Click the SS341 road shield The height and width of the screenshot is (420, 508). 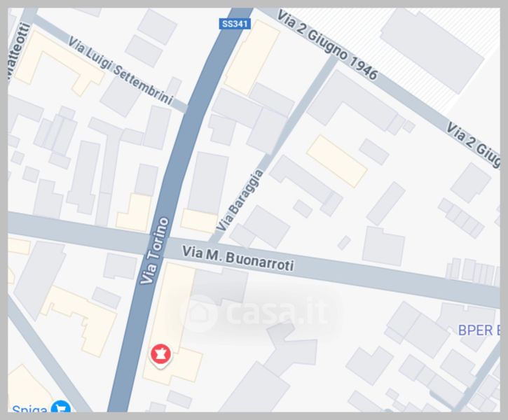click(x=235, y=24)
